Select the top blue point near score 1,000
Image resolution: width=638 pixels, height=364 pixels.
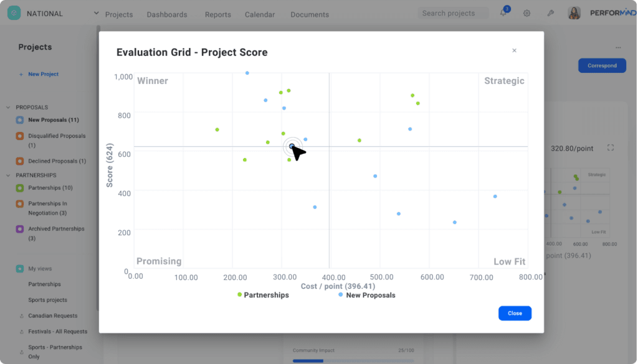(x=247, y=73)
